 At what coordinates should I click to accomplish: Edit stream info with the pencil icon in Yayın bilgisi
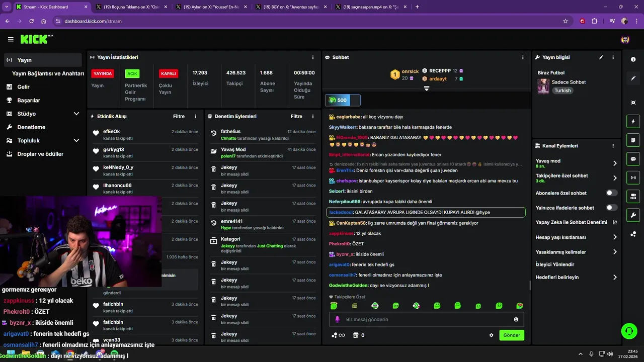[x=601, y=57]
